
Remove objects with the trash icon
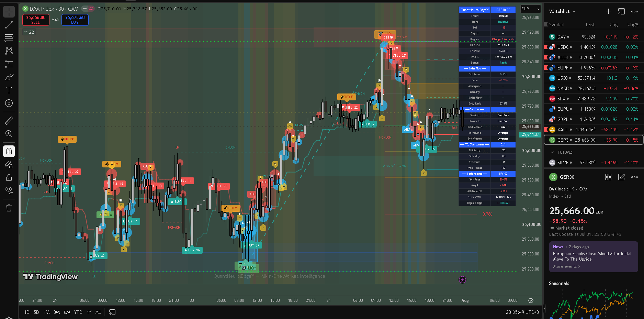pyautogui.click(x=9, y=208)
